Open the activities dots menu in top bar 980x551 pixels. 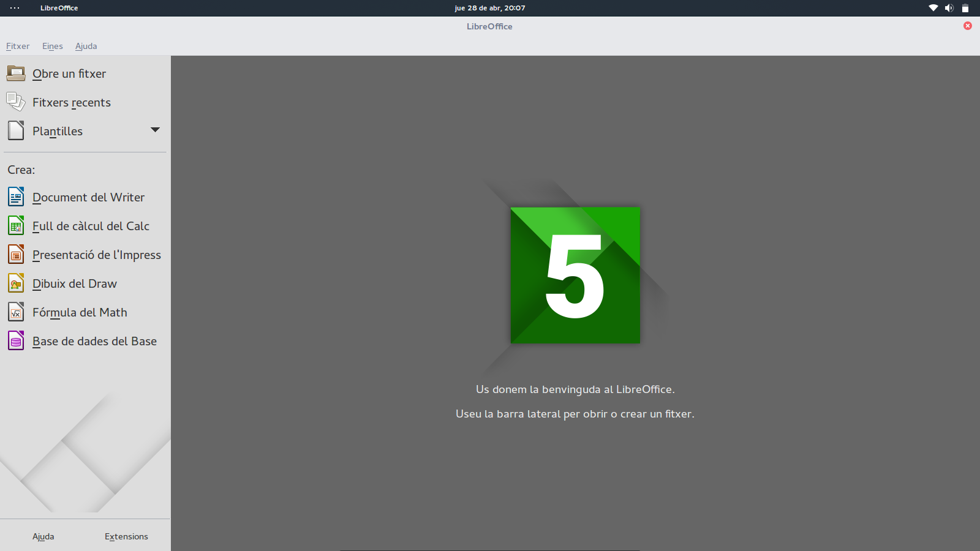pyautogui.click(x=15, y=8)
